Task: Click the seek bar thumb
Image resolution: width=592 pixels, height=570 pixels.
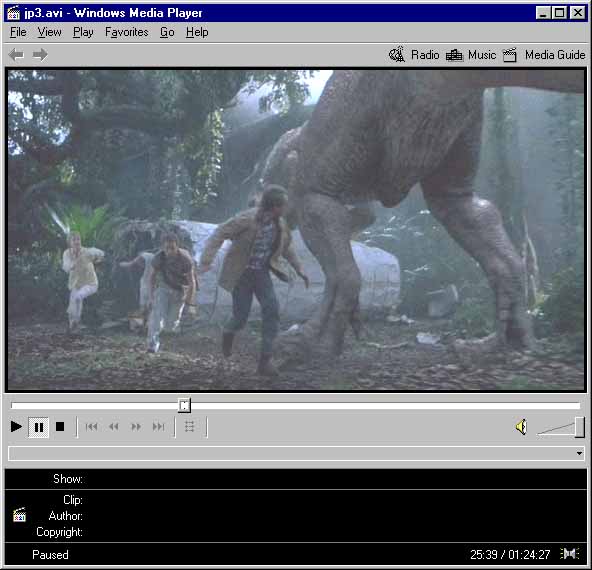Action: point(184,405)
